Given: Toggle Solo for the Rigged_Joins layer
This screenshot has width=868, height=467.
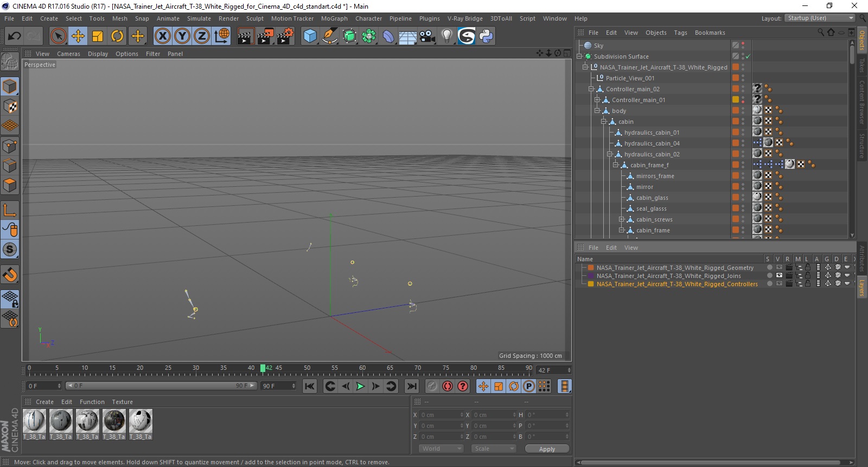Looking at the screenshot, I should (x=769, y=276).
